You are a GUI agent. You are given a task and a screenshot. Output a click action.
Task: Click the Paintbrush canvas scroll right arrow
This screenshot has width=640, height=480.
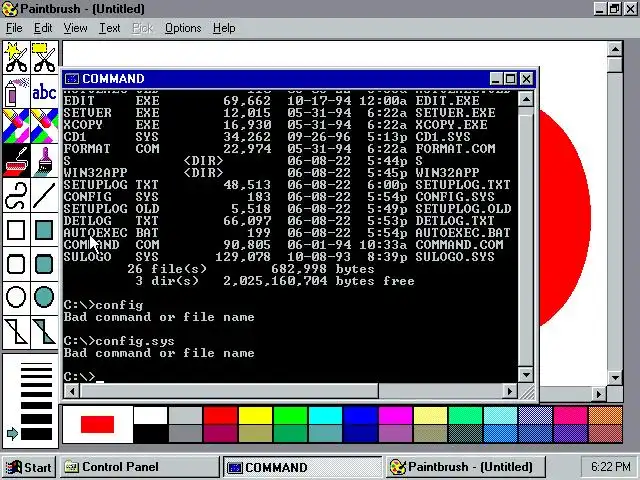pos(599,394)
